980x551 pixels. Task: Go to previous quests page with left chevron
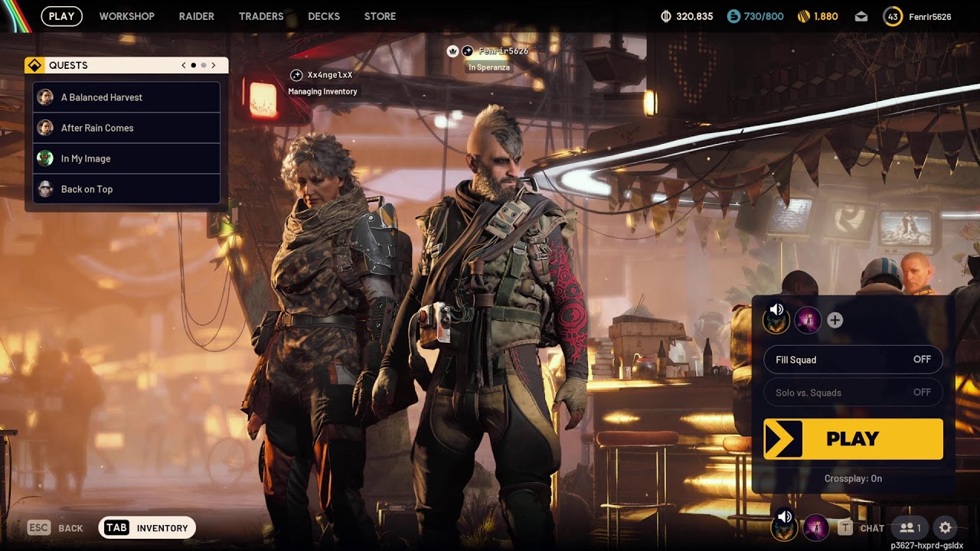pyautogui.click(x=184, y=65)
